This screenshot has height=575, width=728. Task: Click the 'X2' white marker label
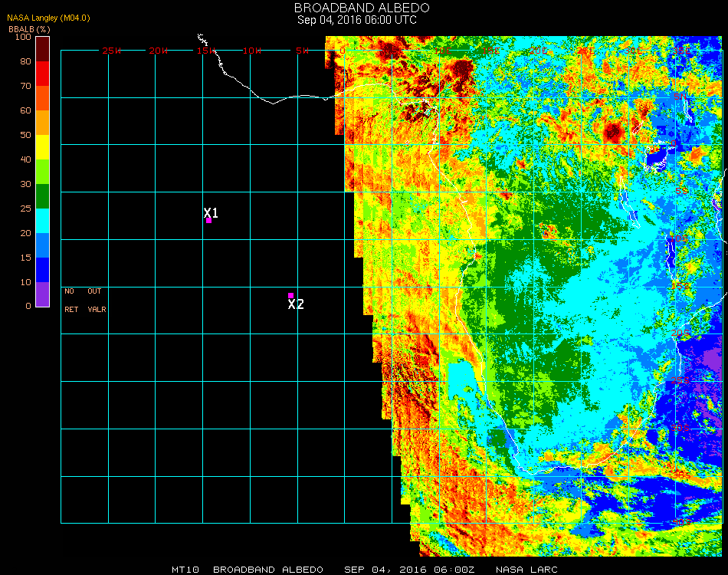[296, 304]
